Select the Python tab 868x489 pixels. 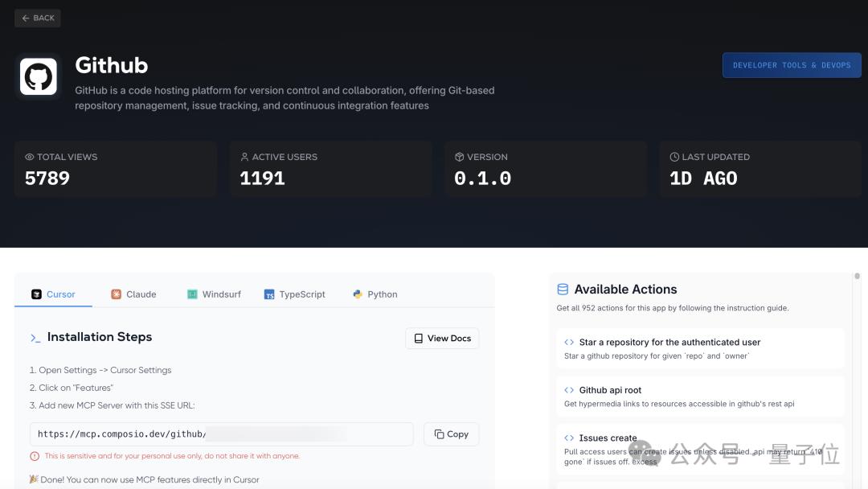pyautogui.click(x=375, y=294)
